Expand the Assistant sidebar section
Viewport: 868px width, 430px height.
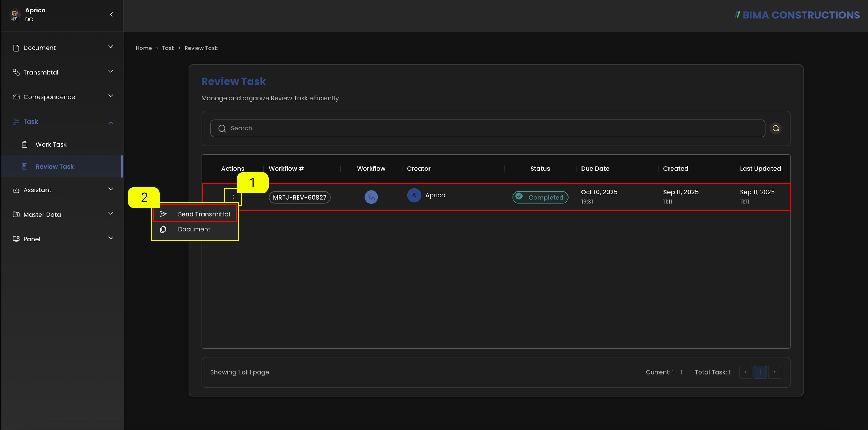point(110,189)
